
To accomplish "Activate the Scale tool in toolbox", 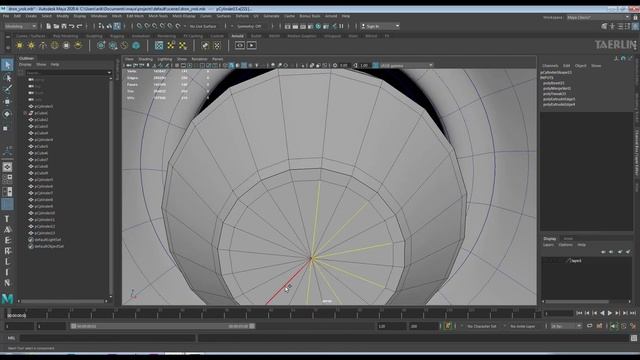I will tap(6, 128).
